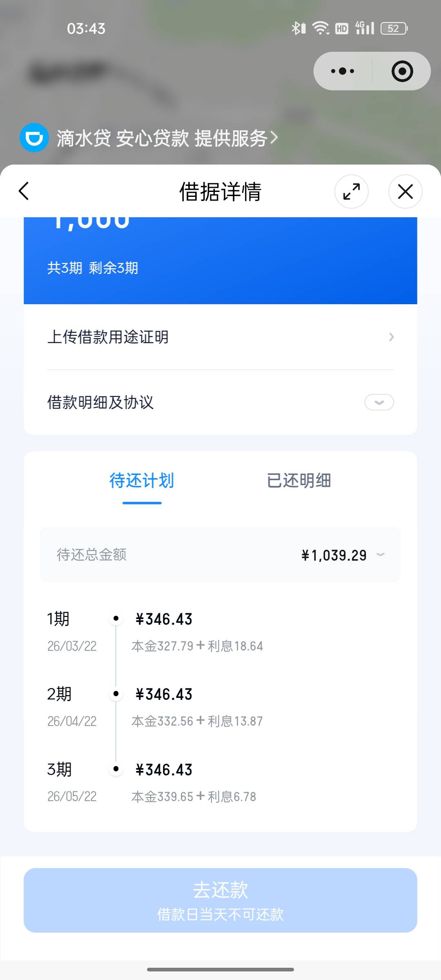Expand 待还总金额 breakdown arrow

(381, 555)
